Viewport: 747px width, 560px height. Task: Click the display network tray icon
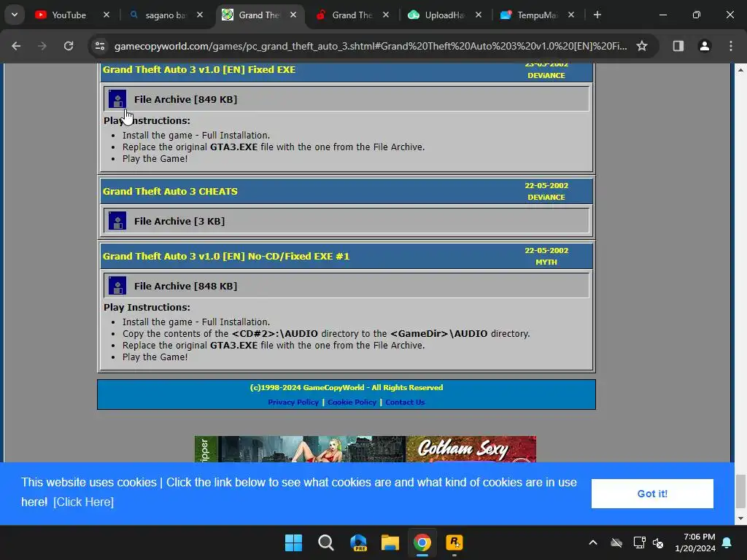pyautogui.click(x=639, y=542)
